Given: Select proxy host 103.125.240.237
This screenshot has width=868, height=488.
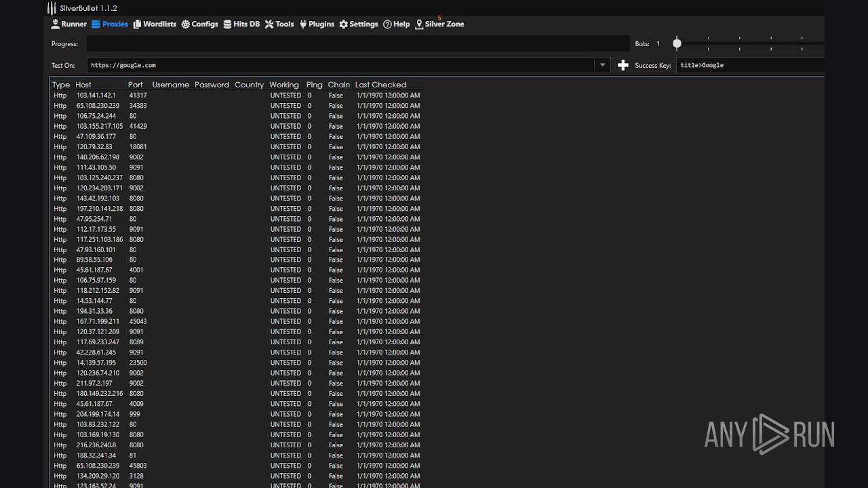Looking at the screenshot, I should pos(100,178).
